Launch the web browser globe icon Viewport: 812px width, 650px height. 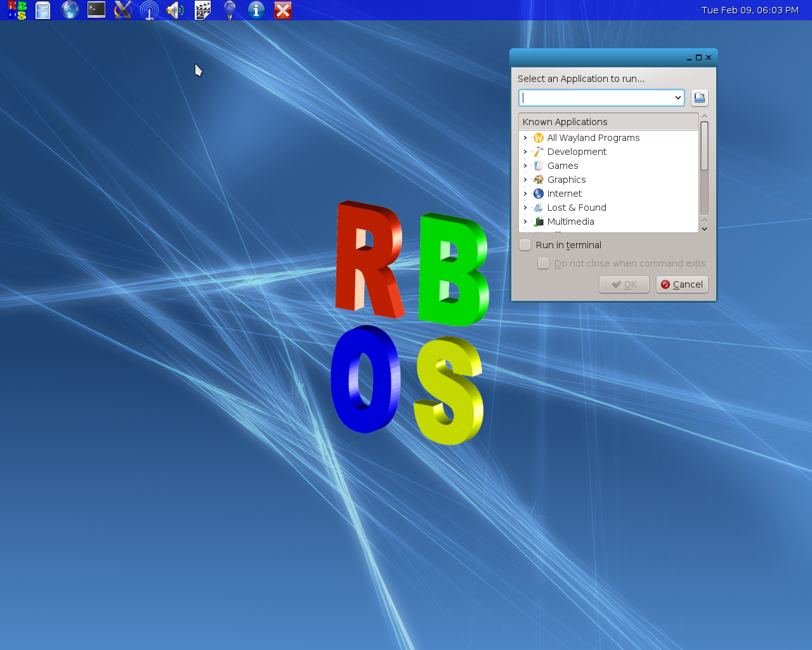(x=70, y=10)
